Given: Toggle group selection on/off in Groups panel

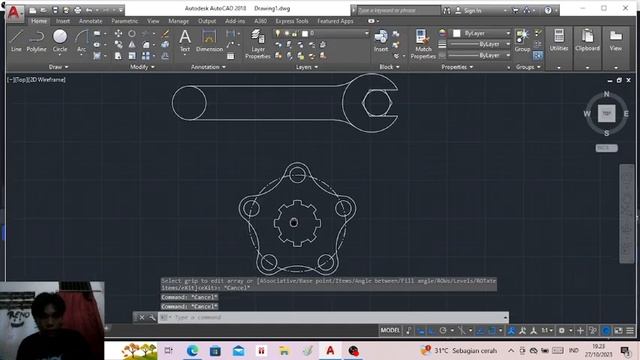Looking at the screenshot, I should pyautogui.click(x=538, y=55).
